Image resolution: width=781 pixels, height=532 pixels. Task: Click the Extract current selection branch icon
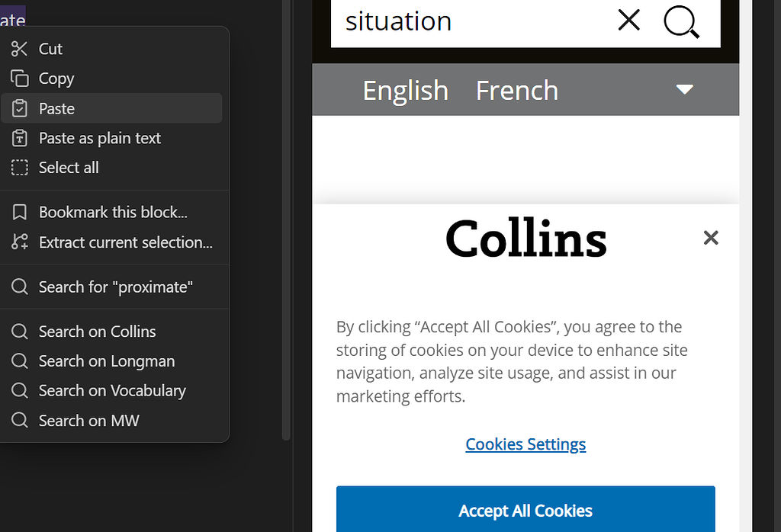tap(20, 242)
